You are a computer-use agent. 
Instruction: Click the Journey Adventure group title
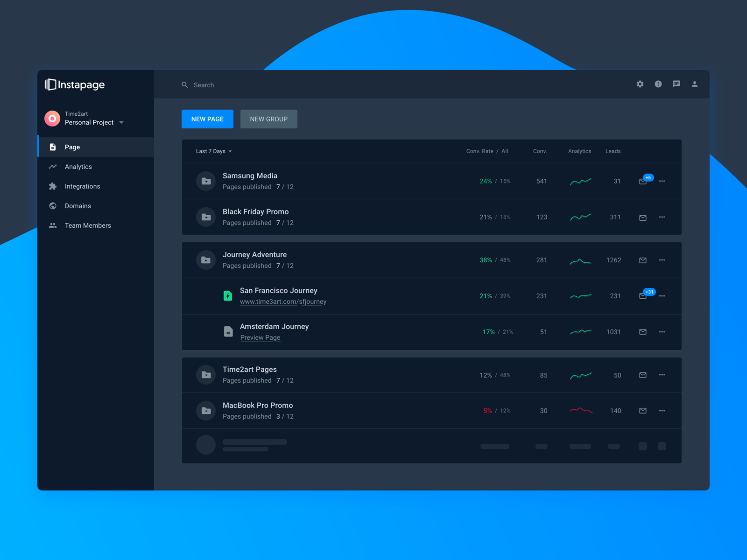coord(254,255)
